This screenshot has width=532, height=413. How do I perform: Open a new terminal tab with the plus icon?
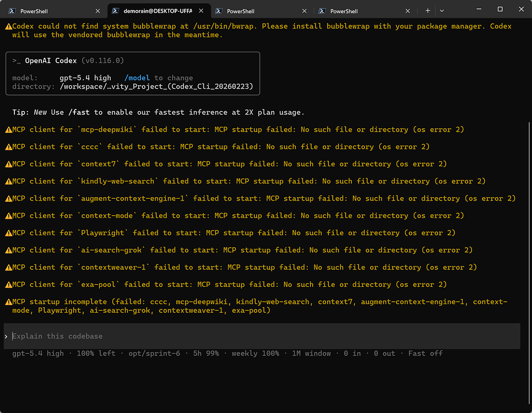tap(427, 11)
